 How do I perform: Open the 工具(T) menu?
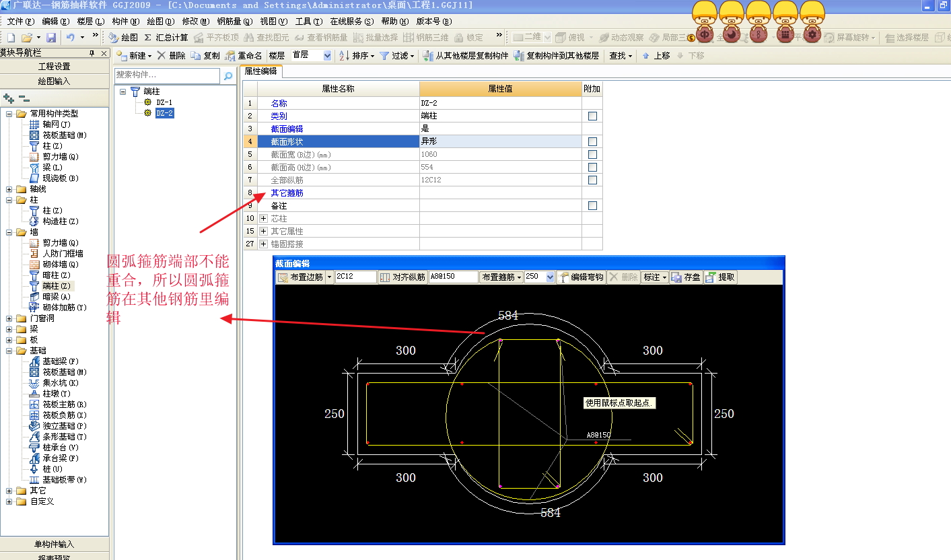pos(309,22)
